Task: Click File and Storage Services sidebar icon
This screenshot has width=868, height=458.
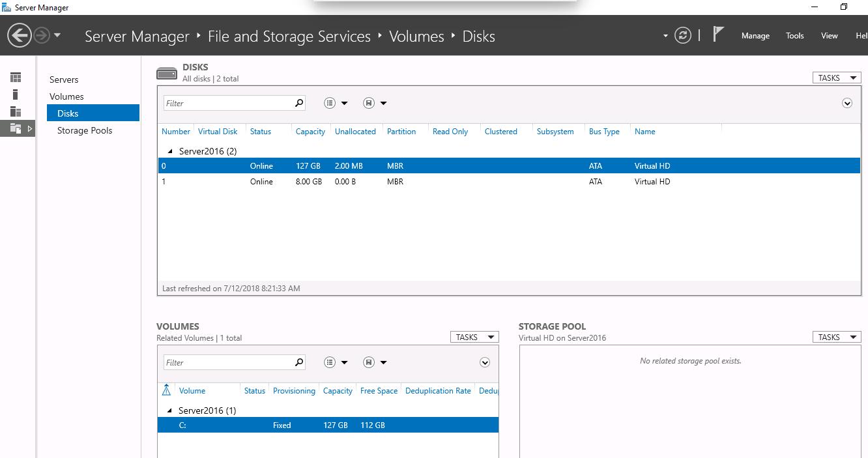Action: point(16,128)
